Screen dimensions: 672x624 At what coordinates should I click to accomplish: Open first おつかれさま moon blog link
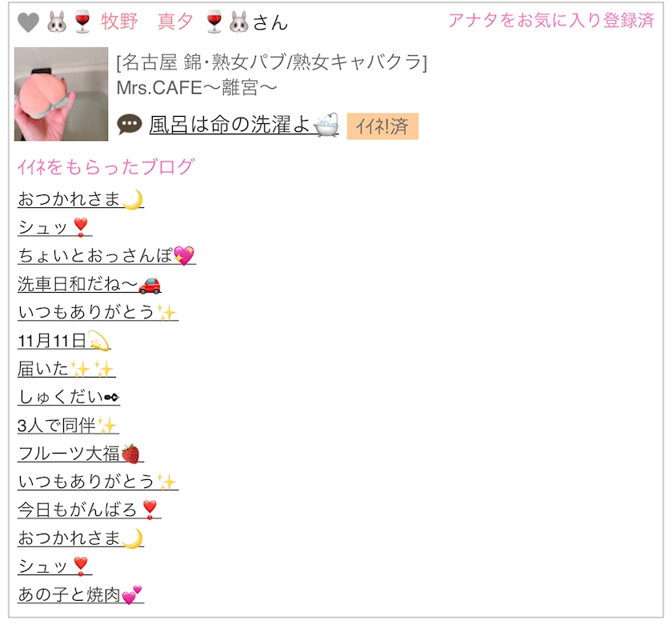click(x=81, y=199)
